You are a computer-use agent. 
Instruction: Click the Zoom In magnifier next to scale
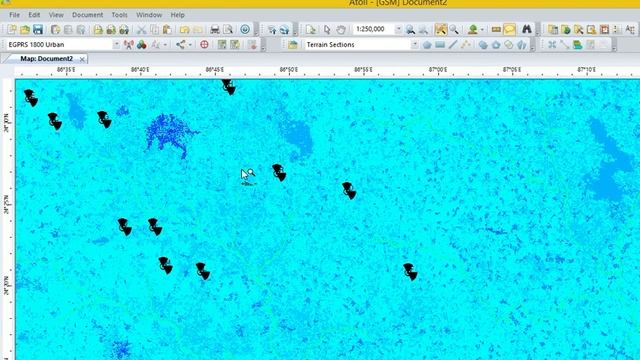pos(411,29)
